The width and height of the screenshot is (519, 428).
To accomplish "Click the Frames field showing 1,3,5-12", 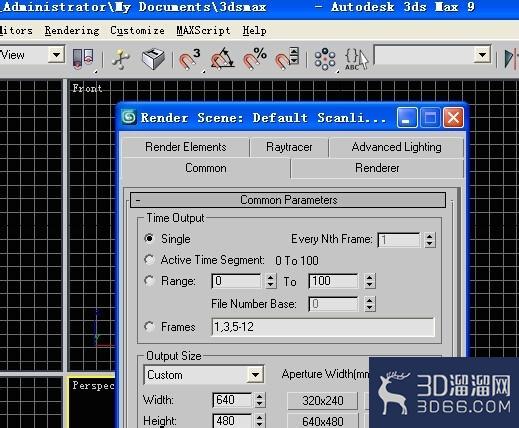I will [x=323, y=327].
